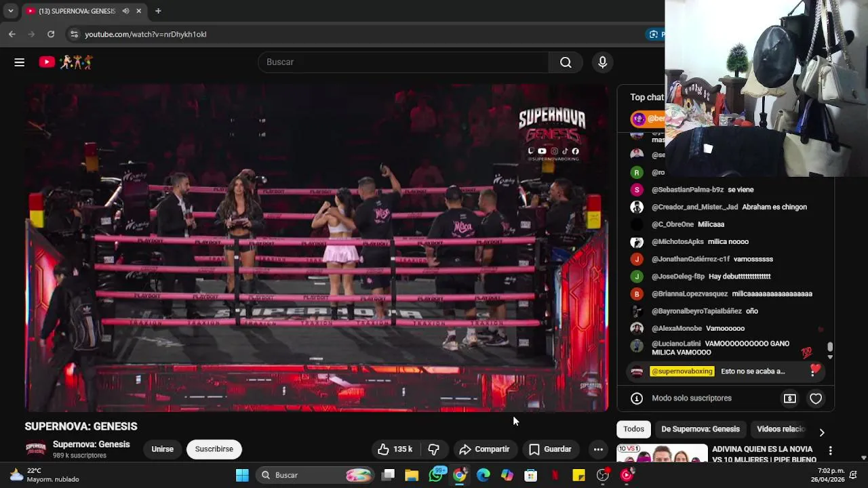
Task: Join the channel with Unirse
Action: [x=162, y=449]
